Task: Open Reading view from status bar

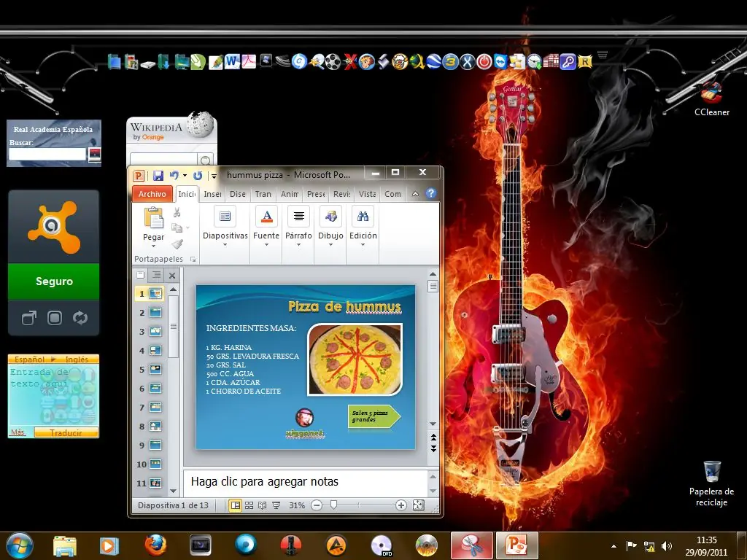Action: [x=262, y=505]
